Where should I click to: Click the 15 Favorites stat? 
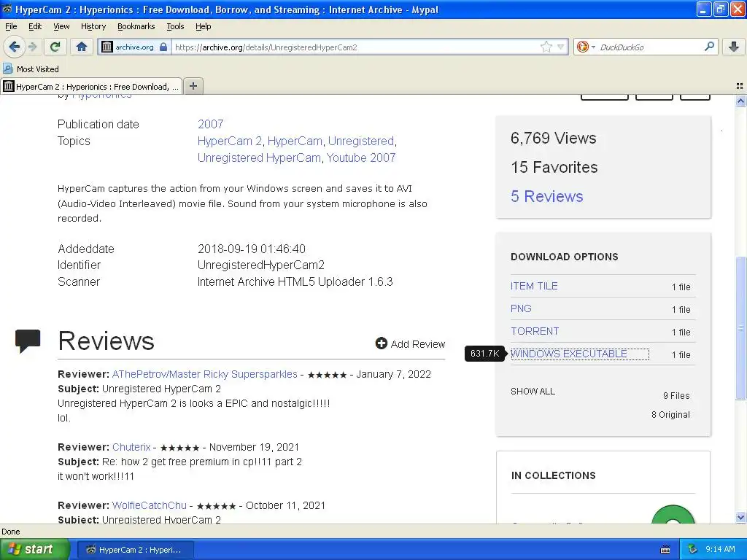click(x=554, y=167)
